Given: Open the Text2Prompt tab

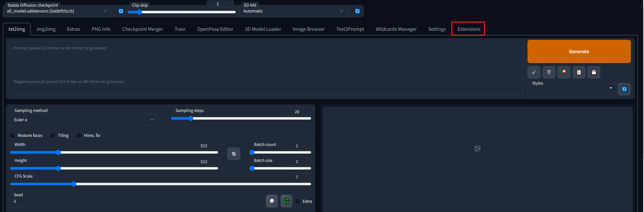Looking at the screenshot, I should pos(350,29).
